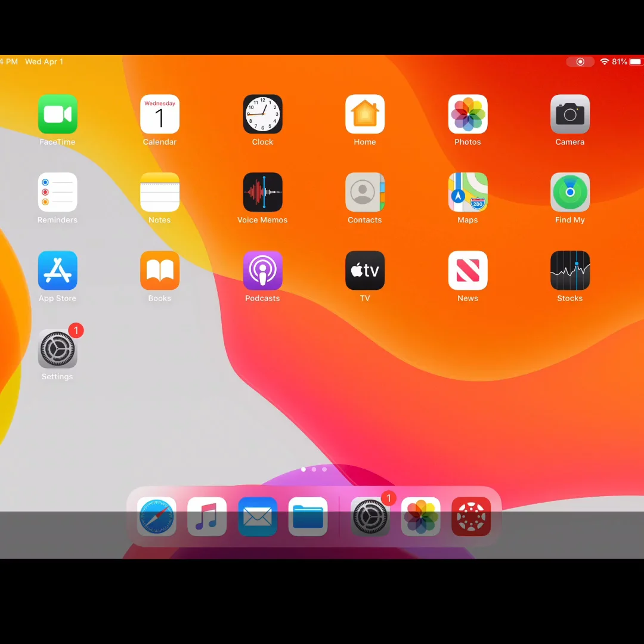Tap the second page indicator dot
Viewport: 644px width, 644px height.
(314, 469)
